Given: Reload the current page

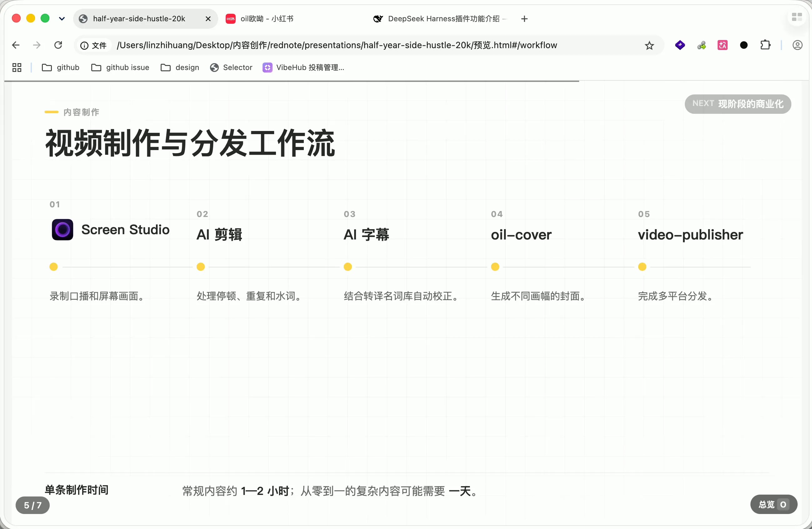Looking at the screenshot, I should (x=58, y=45).
